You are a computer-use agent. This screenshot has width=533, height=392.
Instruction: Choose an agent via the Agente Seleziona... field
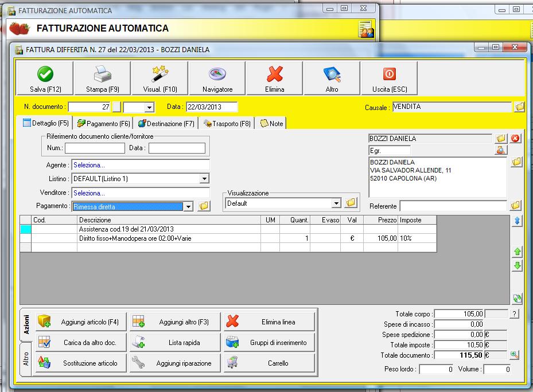coord(141,165)
